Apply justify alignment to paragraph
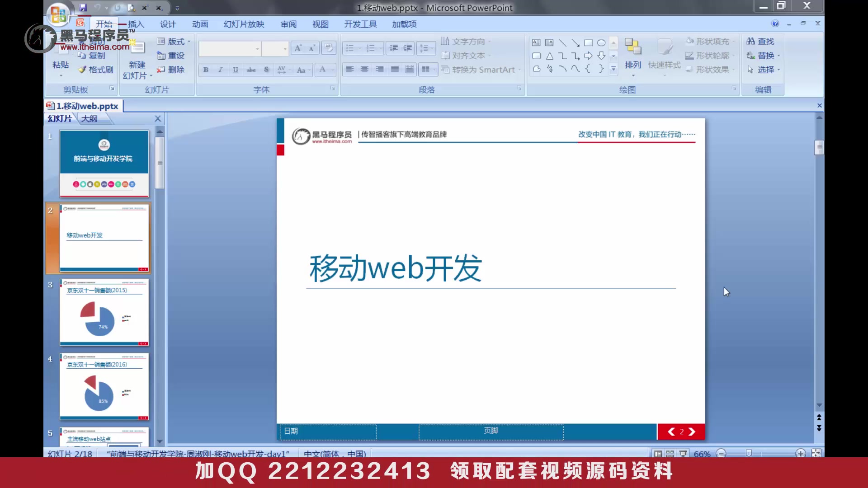This screenshot has height=488, width=868. point(395,69)
